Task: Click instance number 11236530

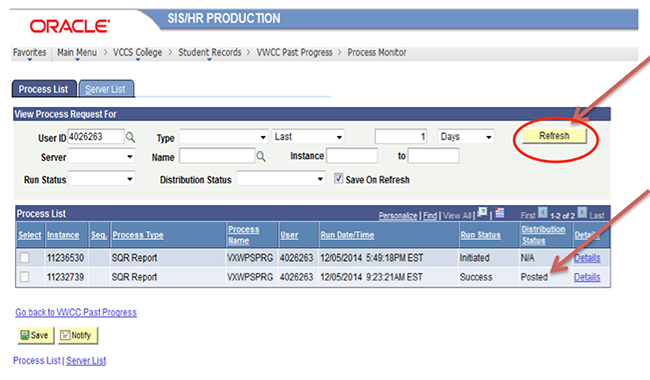Action: tap(65, 258)
